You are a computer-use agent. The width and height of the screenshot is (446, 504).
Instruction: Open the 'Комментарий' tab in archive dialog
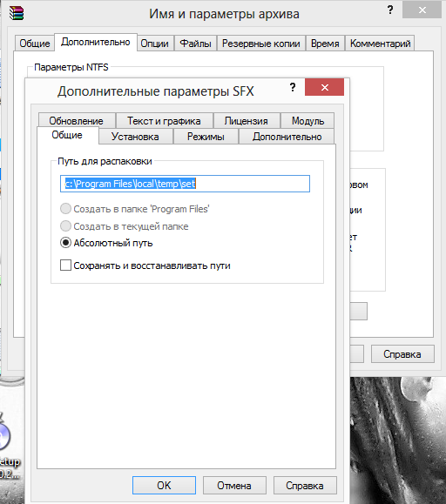[380, 44]
